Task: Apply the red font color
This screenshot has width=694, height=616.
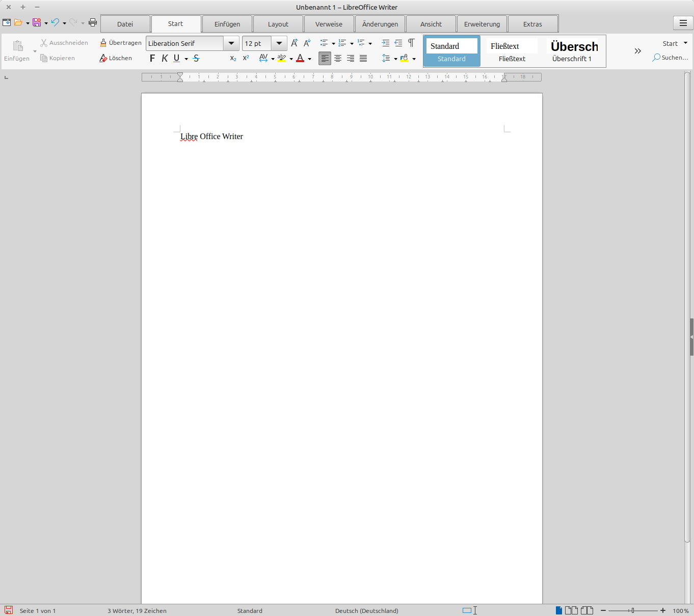Action: coord(300,59)
